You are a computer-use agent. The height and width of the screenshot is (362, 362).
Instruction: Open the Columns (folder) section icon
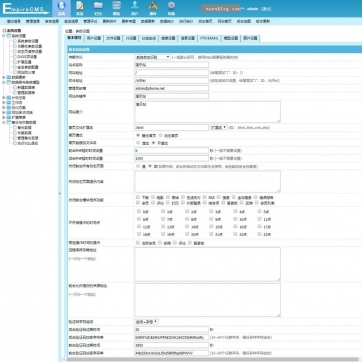point(98,8)
